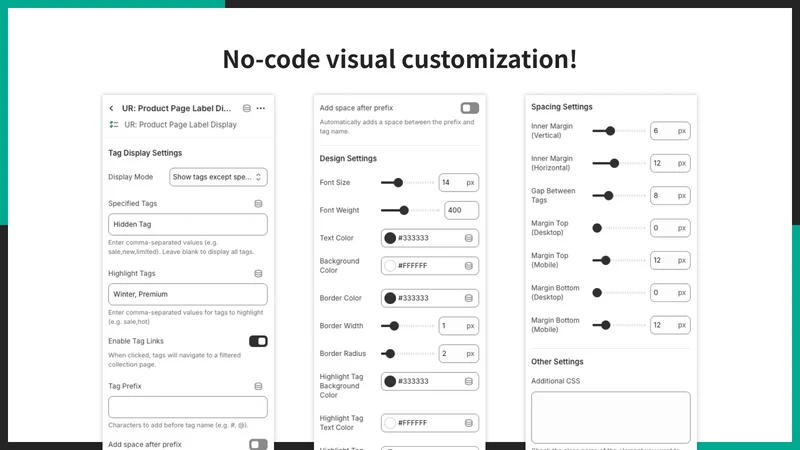Click the Border Radius value field showing 2
The height and width of the screenshot is (450, 800).
(x=459, y=354)
